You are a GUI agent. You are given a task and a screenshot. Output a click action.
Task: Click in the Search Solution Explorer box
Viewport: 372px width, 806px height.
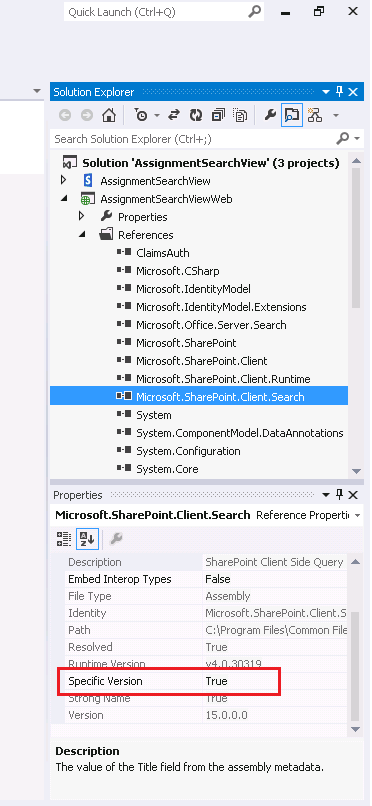[193, 139]
